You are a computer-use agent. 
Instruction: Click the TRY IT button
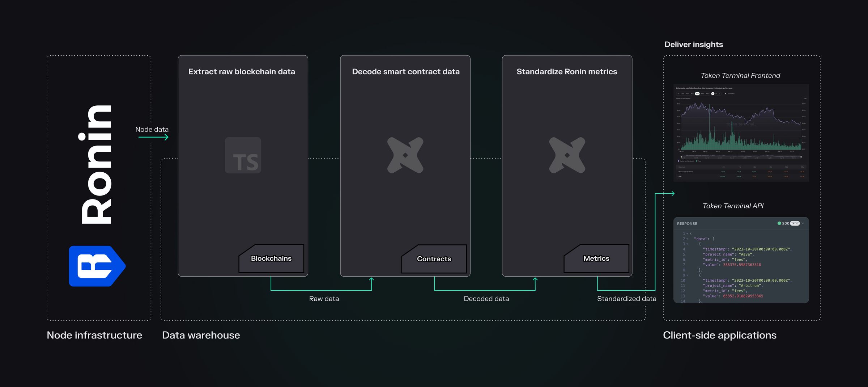pyautogui.click(x=795, y=223)
